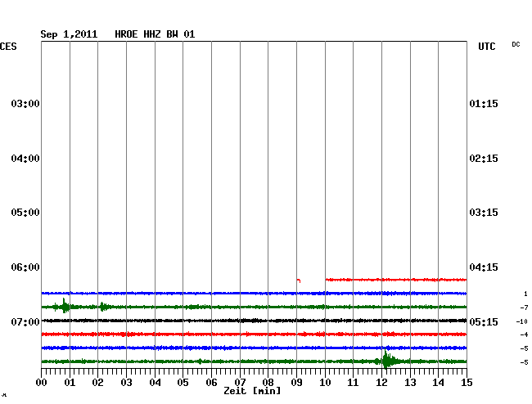Screen dimensions: 532x404
Task: Select the 01:15 UTC time label
Action: pos(484,103)
